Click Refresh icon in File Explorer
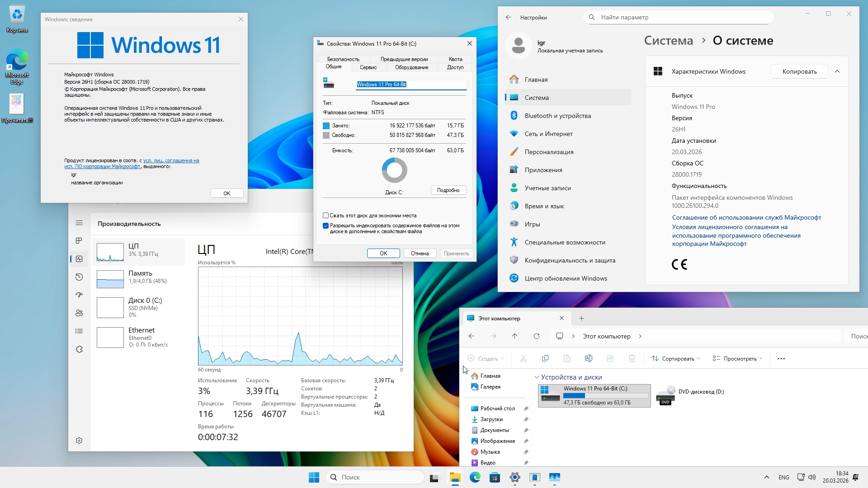 coord(537,336)
